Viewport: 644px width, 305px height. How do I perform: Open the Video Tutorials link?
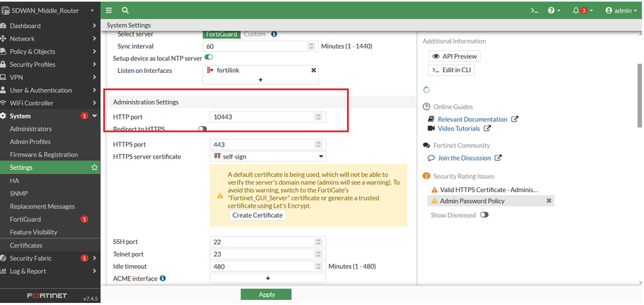pyautogui.click(x=459, y=128)
